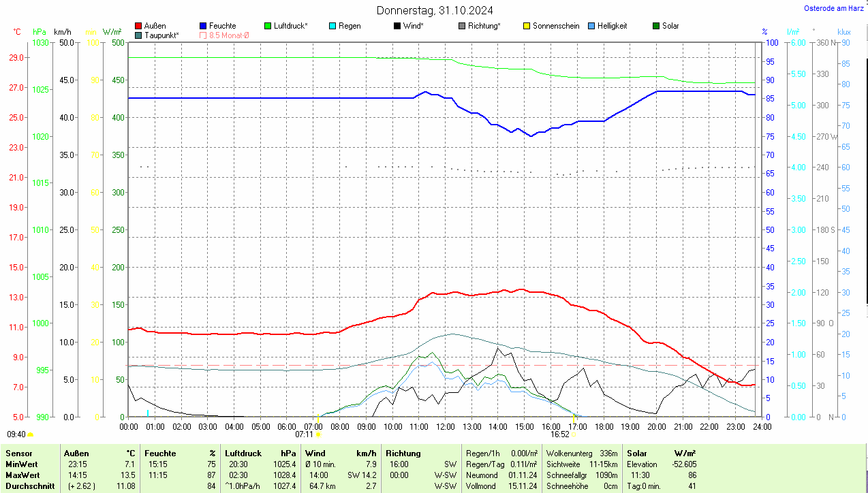The height and width of the screenshot is (493, 868).
Task: Click the sunset icon beside 16:52
Action: click(574, 434)
